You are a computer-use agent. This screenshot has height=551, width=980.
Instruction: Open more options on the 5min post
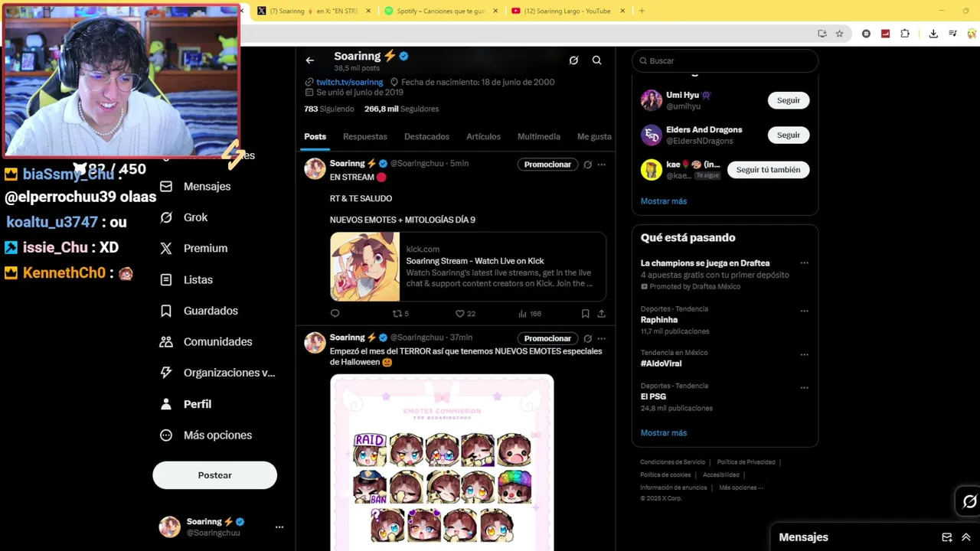coord(602,165)
